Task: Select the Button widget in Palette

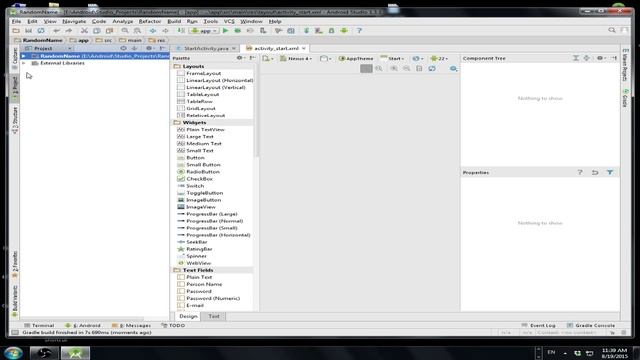Action: pos(195,158)
